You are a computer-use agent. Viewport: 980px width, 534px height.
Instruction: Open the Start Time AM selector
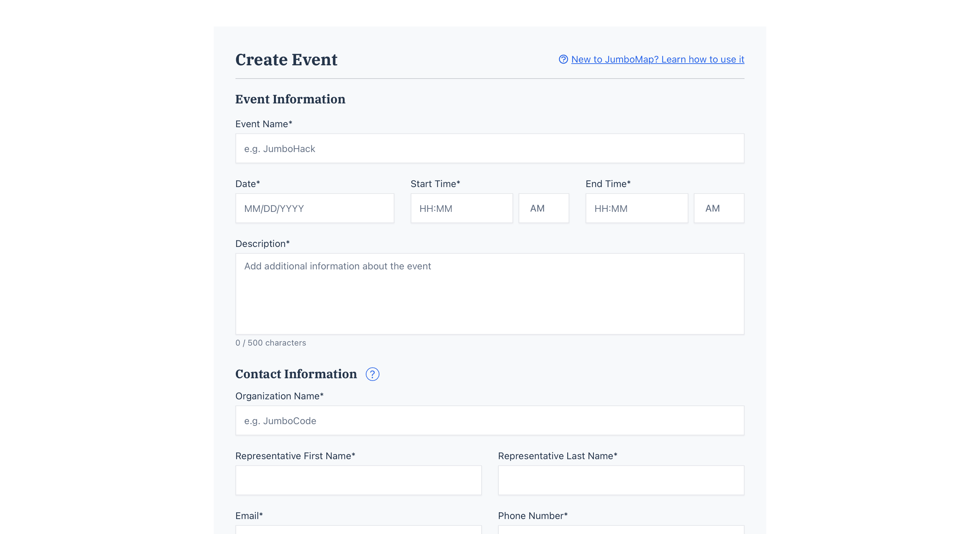click(543, 208)
